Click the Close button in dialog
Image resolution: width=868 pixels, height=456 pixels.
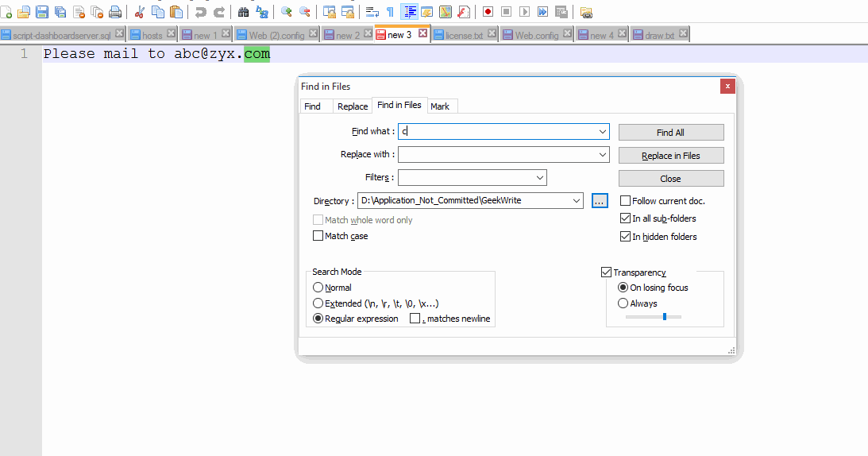(671, 179)
